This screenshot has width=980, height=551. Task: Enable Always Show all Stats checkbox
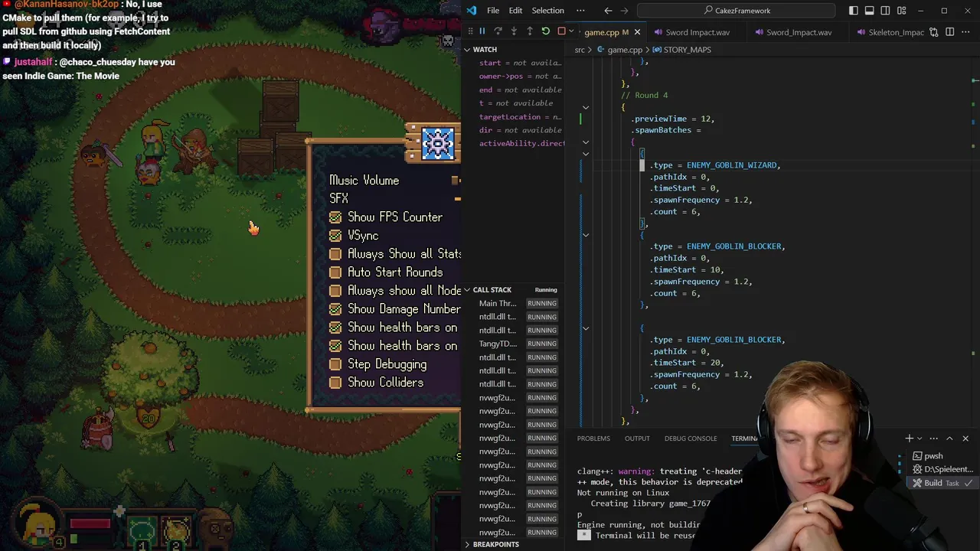pos(335,254)
